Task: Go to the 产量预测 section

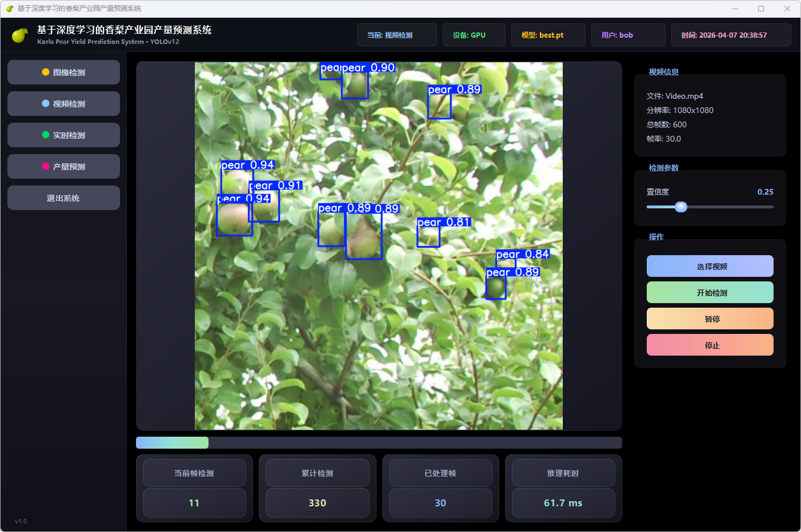Action: click(63, 167)
